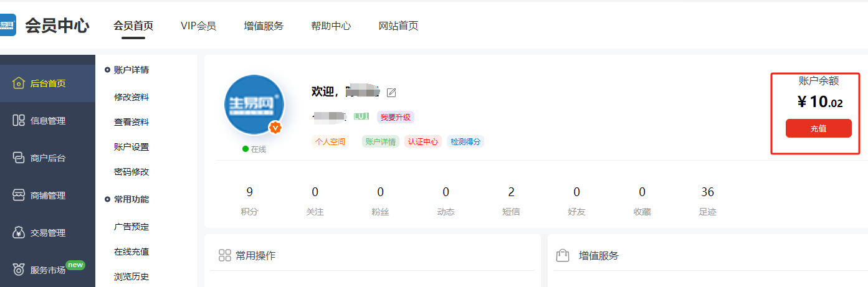Click the 短信 count of 2

[x=511, y=192]
